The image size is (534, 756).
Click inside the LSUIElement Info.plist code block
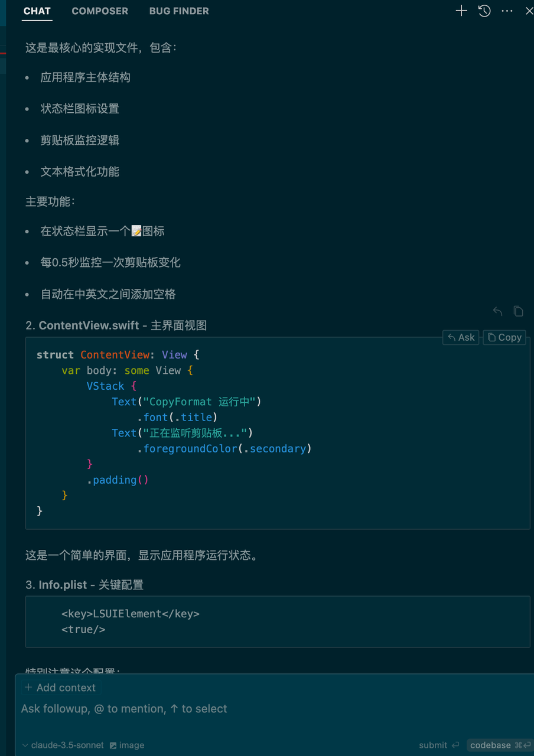(x=278, y=621)
